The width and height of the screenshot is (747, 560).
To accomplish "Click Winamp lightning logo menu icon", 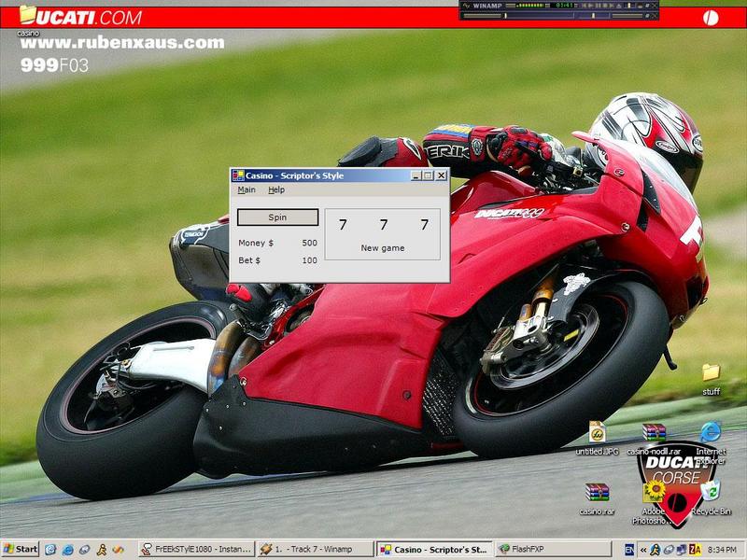I will (x=466, y=6).
